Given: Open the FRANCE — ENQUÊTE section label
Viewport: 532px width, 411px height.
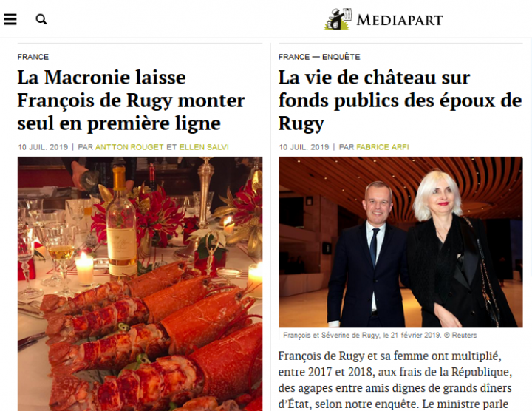Looking at the screenshot, I should pos(319,57).
